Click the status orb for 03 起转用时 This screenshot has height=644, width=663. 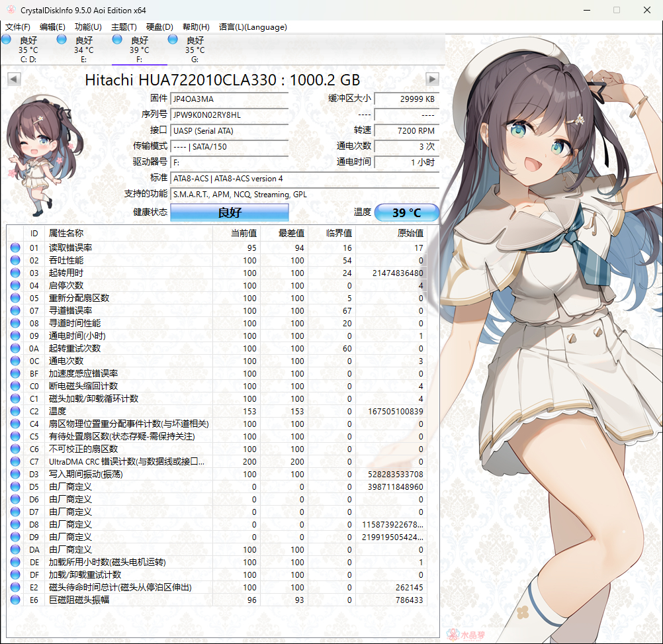click(x=15, y=273)
